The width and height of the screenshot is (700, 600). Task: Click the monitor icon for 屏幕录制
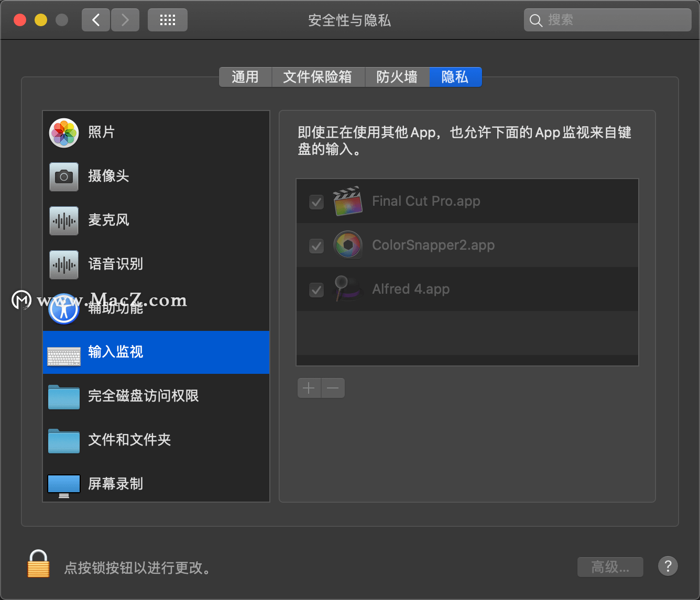point(64,486)
